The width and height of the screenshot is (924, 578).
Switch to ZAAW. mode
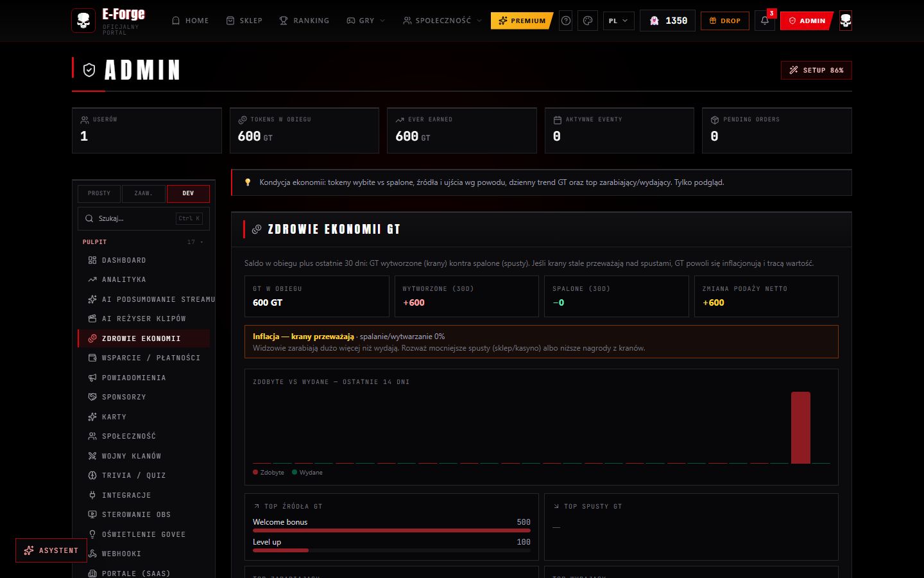[143, 193]
